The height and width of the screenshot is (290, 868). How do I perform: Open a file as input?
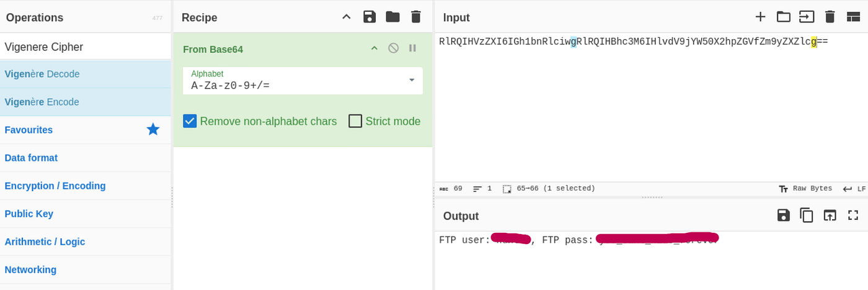tap(807, 17)
